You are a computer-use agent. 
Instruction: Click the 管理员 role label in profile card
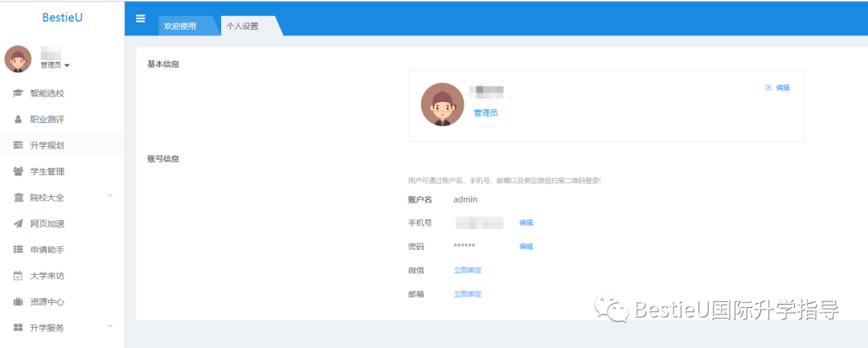[x=485, y=113]
